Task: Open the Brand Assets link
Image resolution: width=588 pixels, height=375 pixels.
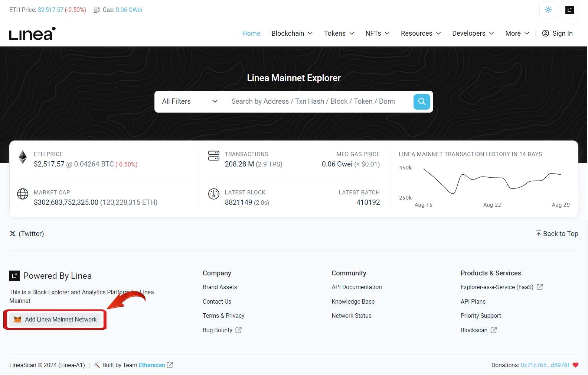Action: 220,287
